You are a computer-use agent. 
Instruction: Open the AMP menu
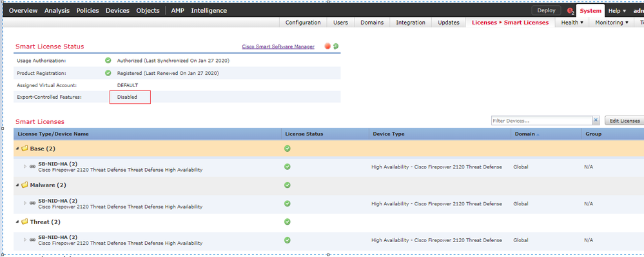[177, 11]
